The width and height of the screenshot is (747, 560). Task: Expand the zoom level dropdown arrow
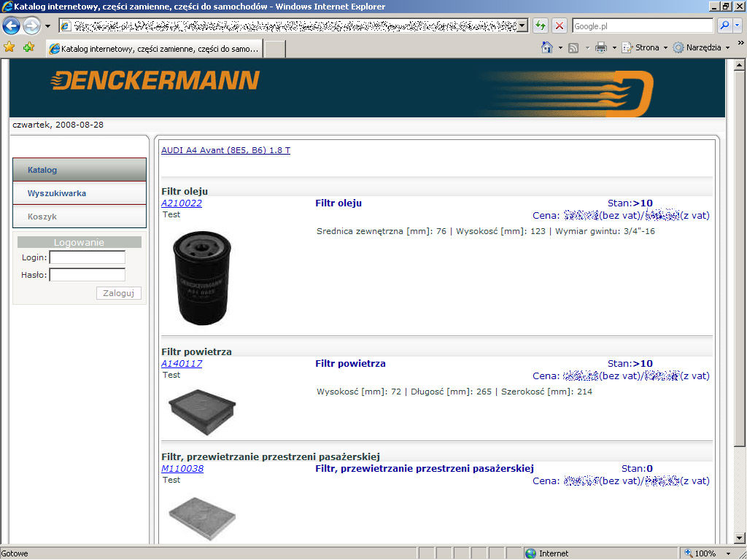(728, 554)
